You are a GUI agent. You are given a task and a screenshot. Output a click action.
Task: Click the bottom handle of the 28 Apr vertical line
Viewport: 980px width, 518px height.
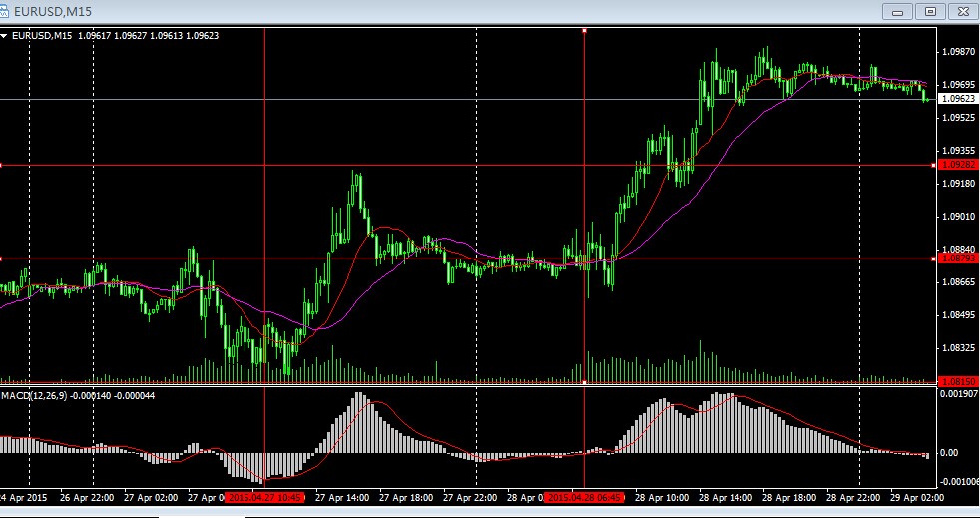pyautogui.click(x=584, y=382)
